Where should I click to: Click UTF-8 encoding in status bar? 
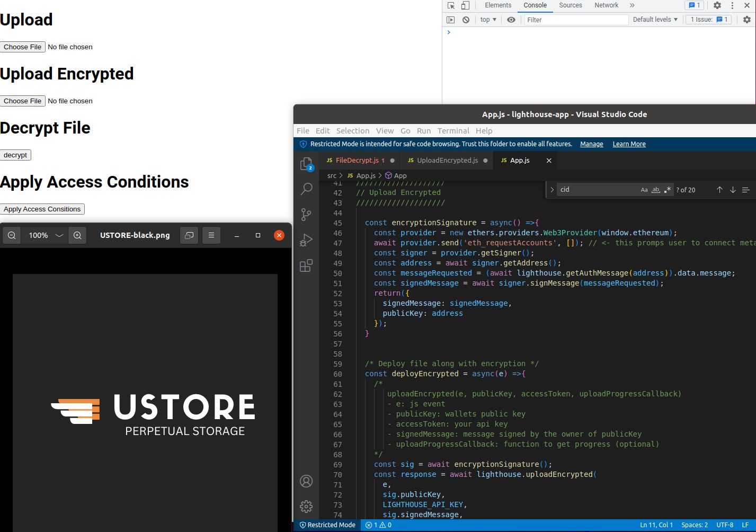725,525
